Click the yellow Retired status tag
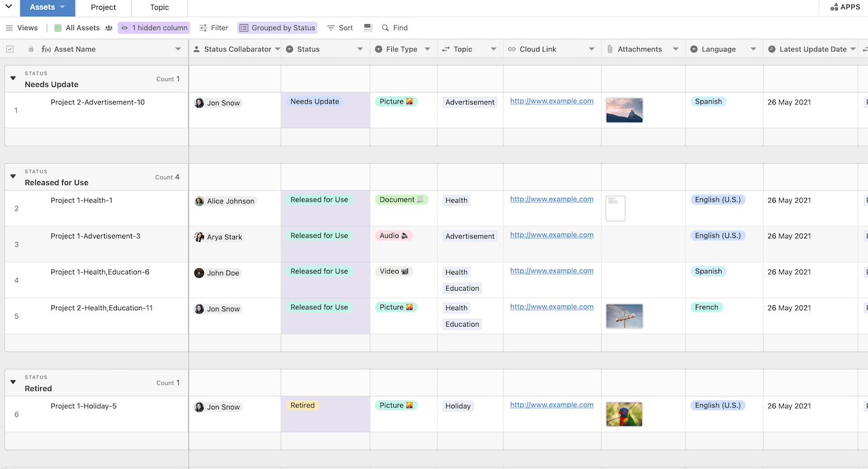Viewport: 868px width, 469px height. coord(302,406)
